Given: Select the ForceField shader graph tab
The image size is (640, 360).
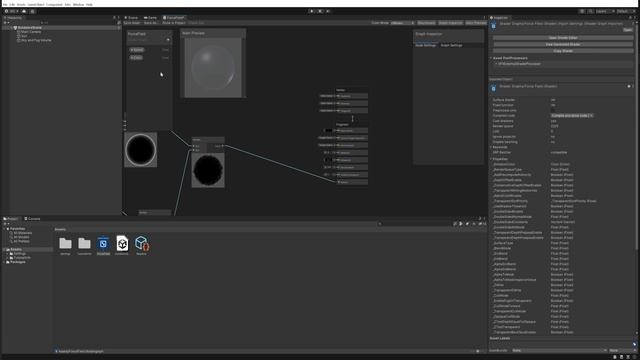Looking at the screenshot, I should [174, 18].
